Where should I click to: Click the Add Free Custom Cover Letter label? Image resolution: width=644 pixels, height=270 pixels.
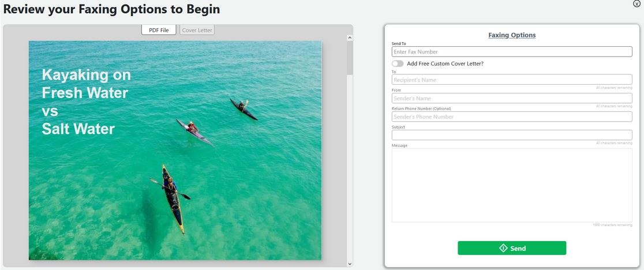pos(445,63)
